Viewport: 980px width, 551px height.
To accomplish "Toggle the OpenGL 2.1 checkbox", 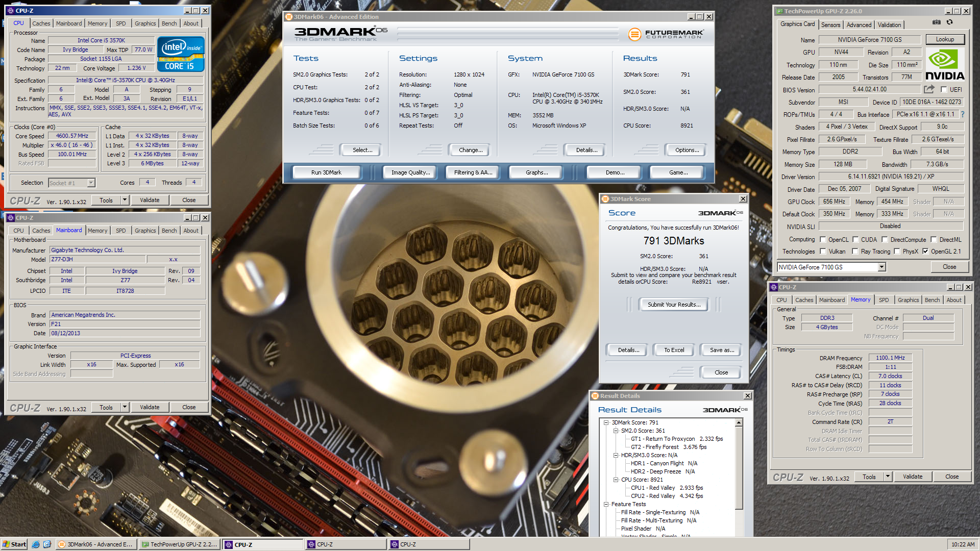I will [x=925, y=252].
